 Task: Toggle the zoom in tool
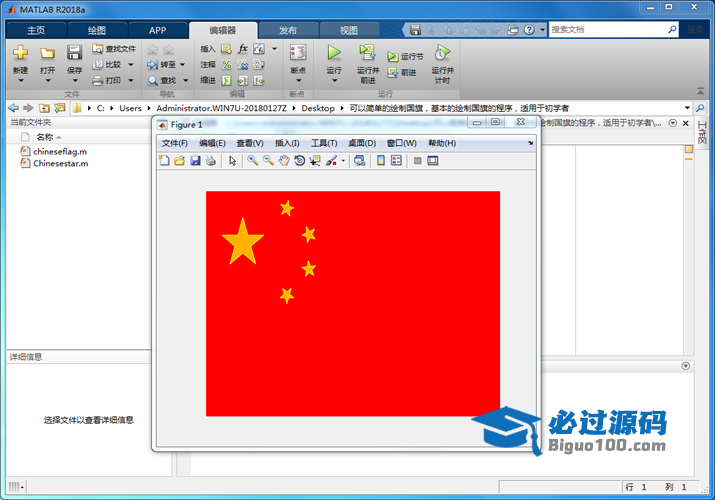pyautogui.click(x=253, y=160)
